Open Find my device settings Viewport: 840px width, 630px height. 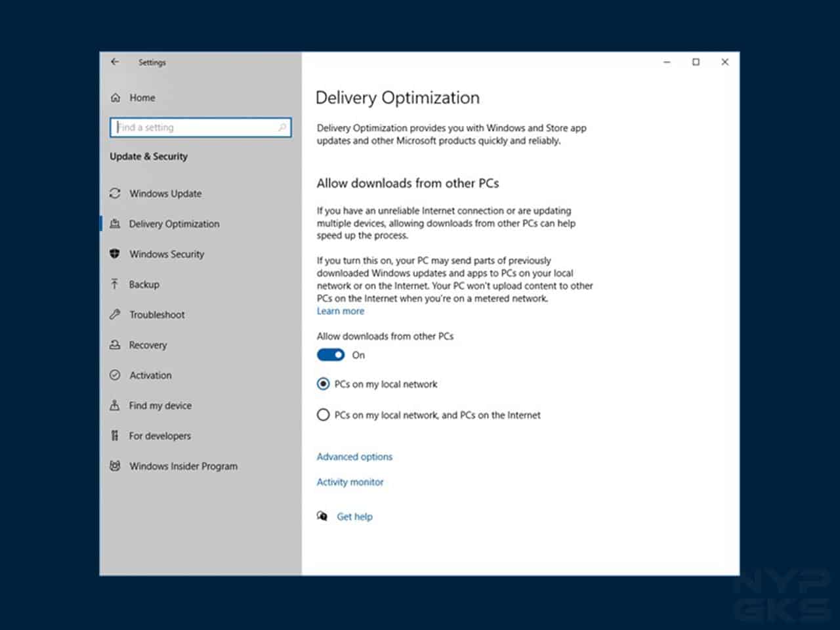click(x=160, y=406)
